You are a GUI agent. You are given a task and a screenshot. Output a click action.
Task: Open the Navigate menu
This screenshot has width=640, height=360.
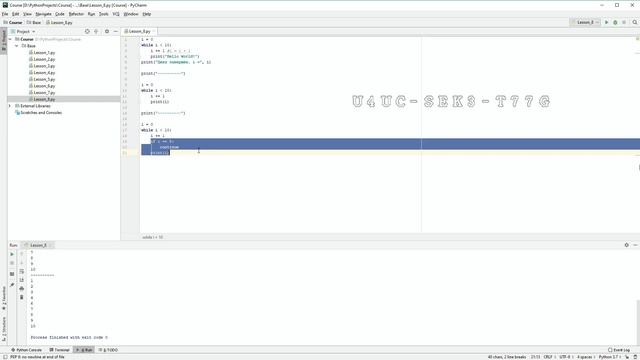[43, 14]
